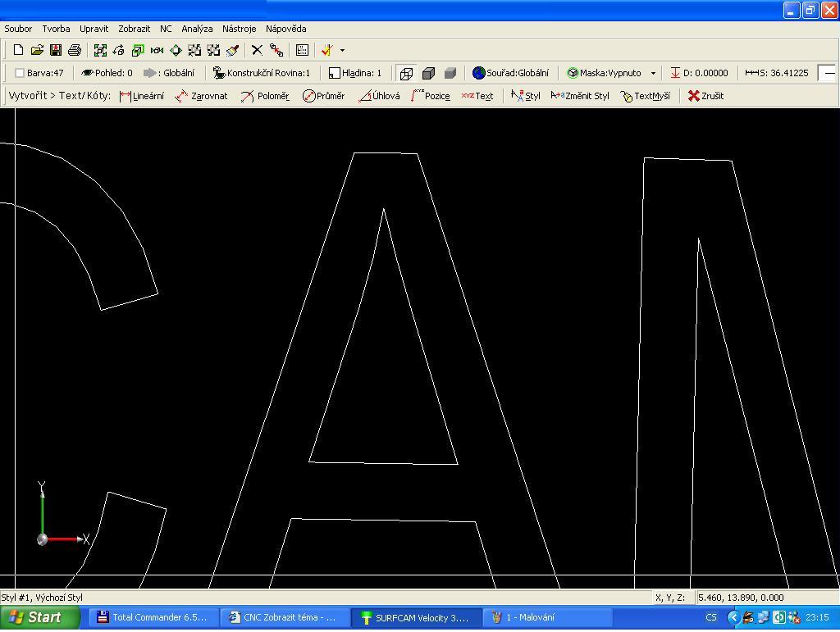Image resolution: width=840 pixels, height=632 pixels.
Task: Switch to wireframe display mode
Action: tap(406, 73)
